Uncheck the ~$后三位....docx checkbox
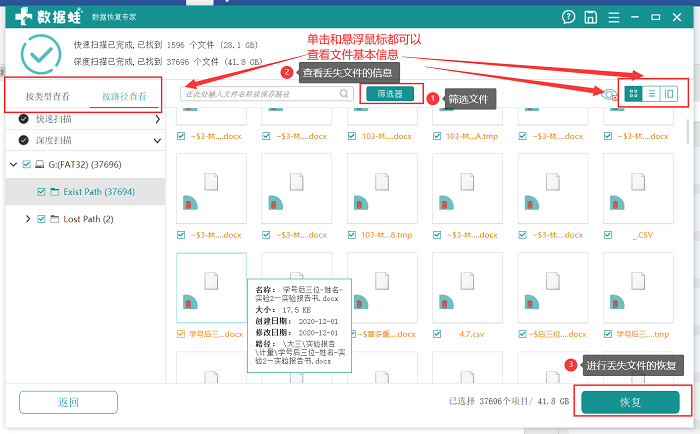 click(x=523, y=334)
